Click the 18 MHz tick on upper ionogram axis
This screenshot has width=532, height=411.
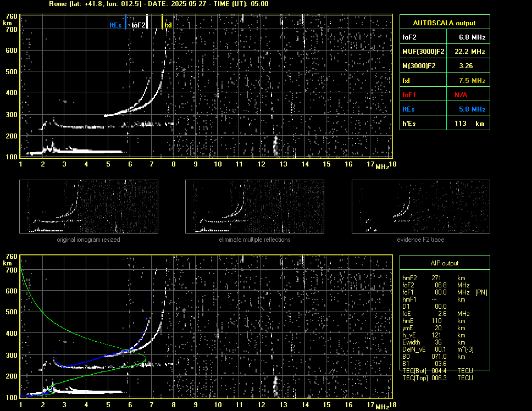tap(392, 164)
